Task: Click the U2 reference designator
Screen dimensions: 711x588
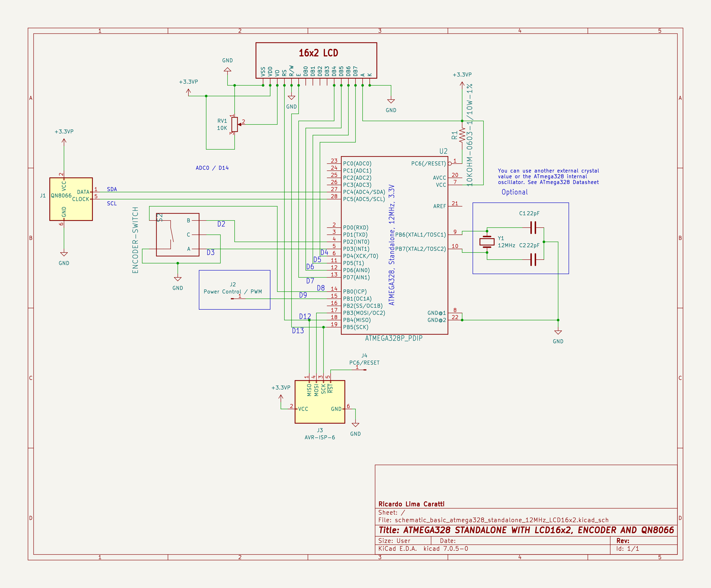Action: (x=443, y=152)
